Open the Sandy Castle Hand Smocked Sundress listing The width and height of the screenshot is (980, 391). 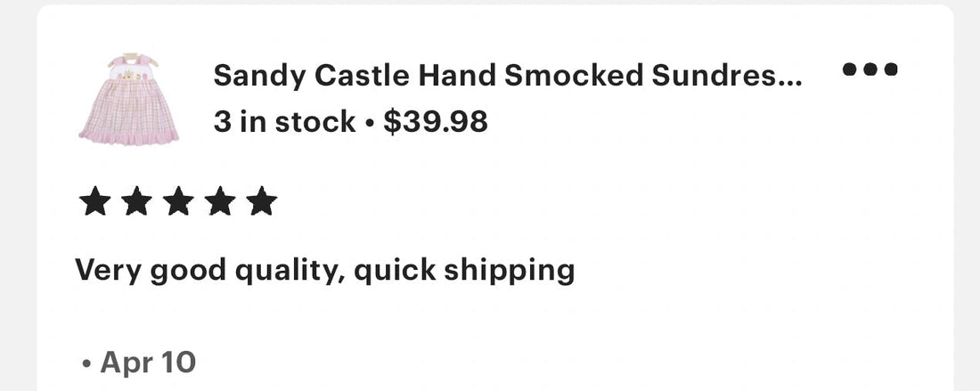click(508, 77)
